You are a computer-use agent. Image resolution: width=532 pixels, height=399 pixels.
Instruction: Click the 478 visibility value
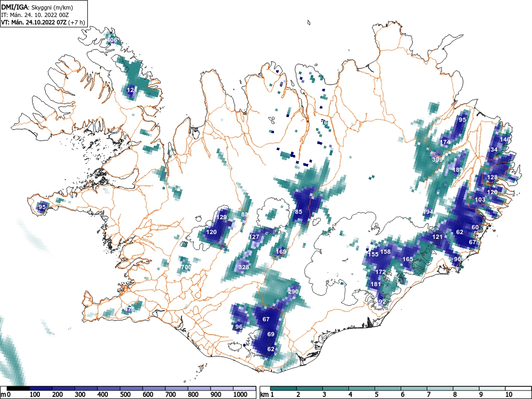130,310
